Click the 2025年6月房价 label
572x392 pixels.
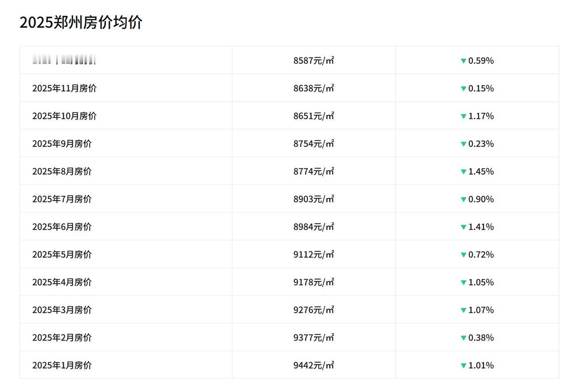(62, 227)
